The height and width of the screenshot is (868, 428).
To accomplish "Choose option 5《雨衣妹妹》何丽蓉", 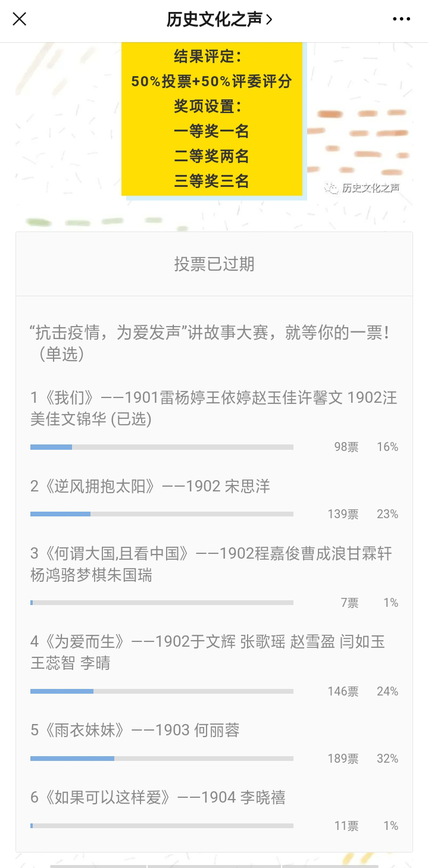I will click(x=135, y=730).
